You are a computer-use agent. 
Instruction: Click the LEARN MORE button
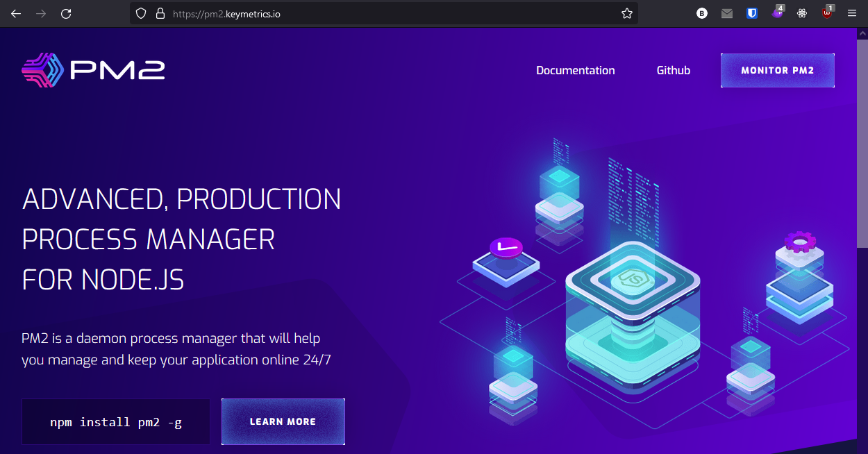tap(283, 421)
